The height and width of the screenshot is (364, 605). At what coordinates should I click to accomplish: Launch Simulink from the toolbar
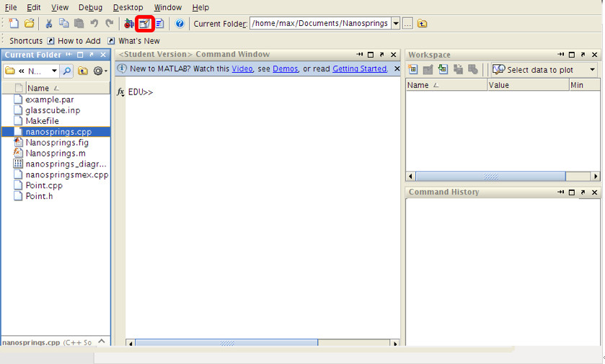[129, 24]
